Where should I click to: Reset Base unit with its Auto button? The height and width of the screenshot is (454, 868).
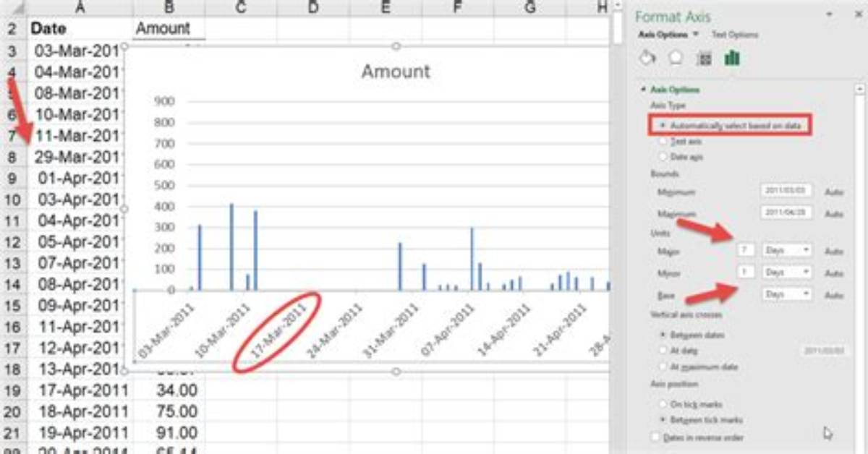tap(834, 296)
